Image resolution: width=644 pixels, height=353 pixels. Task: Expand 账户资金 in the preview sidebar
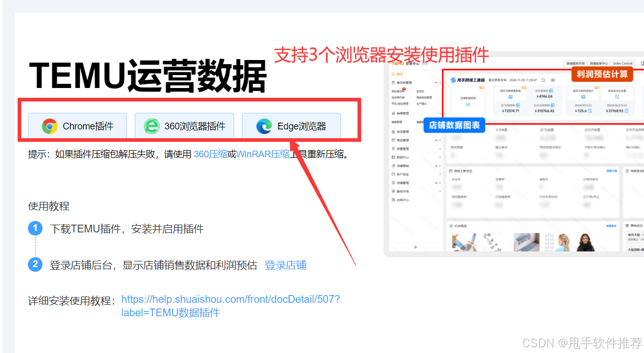(x=440, y=174)
